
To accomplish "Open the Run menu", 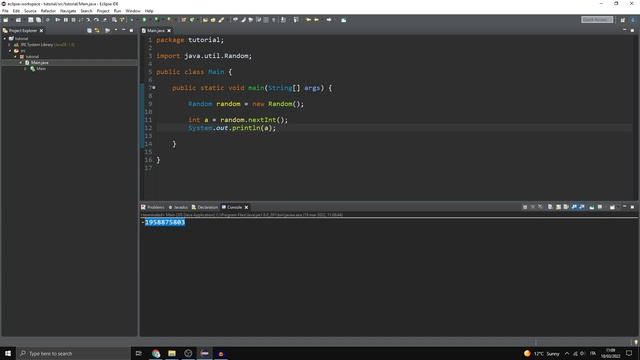I will pos(118,11).
